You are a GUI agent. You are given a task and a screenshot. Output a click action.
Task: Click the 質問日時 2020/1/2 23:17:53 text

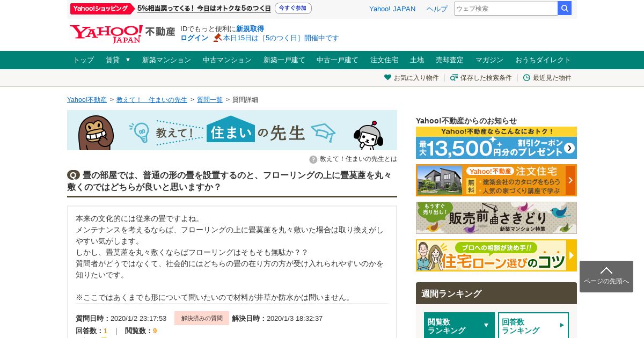click(x=121, y=319)
